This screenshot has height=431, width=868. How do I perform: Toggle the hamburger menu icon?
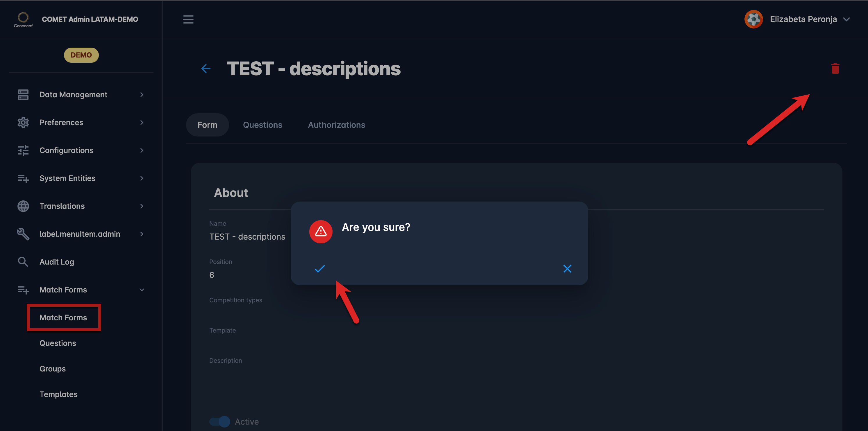click(188, 19)
